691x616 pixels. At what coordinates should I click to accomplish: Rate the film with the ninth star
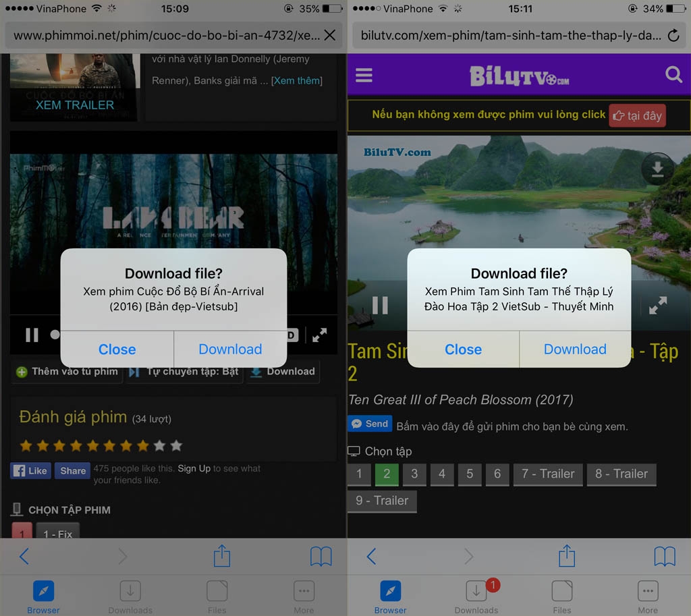pyautogui.click(x=159, y=446)
